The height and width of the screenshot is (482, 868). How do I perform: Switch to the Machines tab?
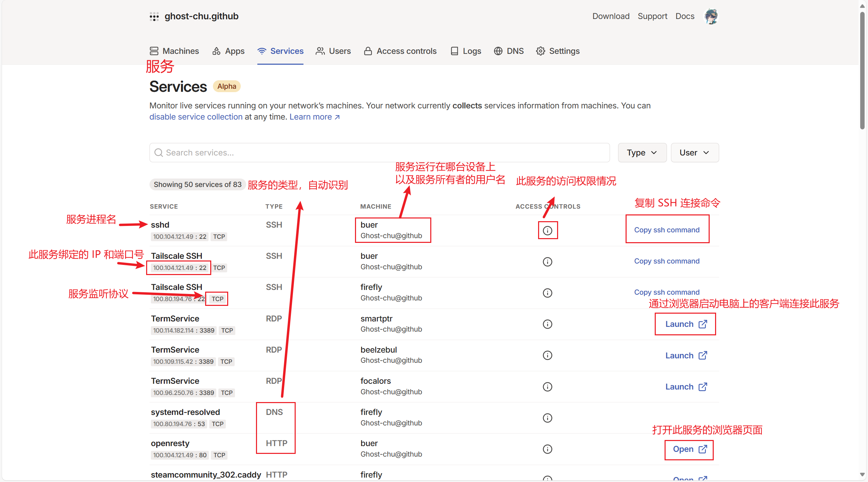click(174, 51)
